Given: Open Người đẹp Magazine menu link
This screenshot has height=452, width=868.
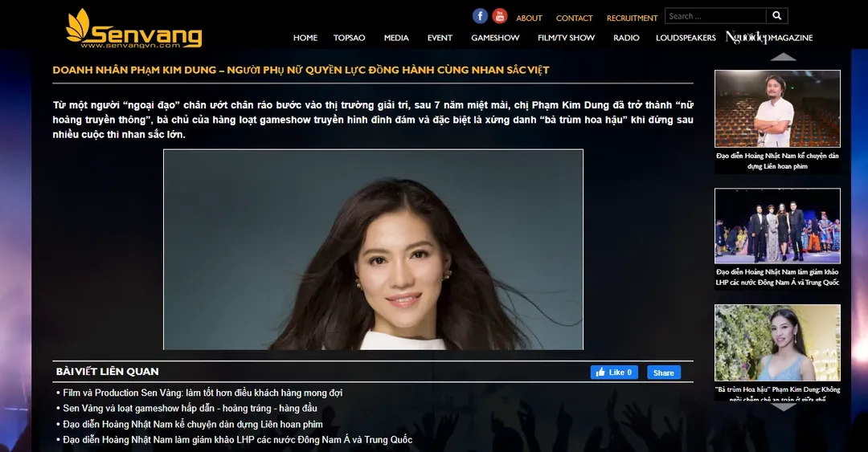Looking at the screenshot, I should click(x=768, y=38).
